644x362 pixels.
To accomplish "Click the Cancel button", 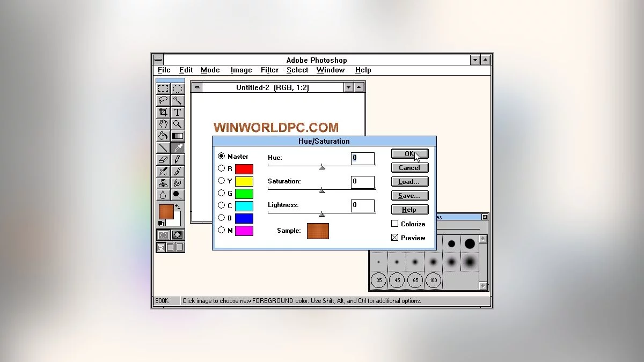I will pyautogui.click(x=409, y=168).
